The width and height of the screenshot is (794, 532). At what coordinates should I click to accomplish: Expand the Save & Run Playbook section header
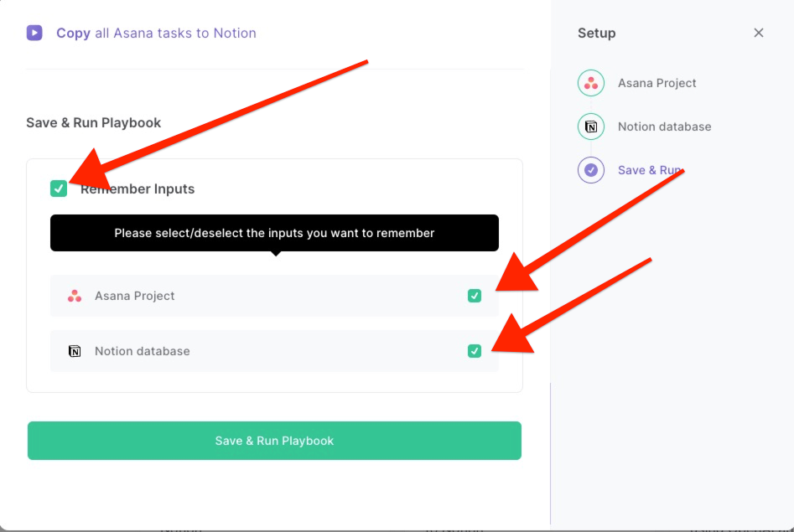coord(93,122)
